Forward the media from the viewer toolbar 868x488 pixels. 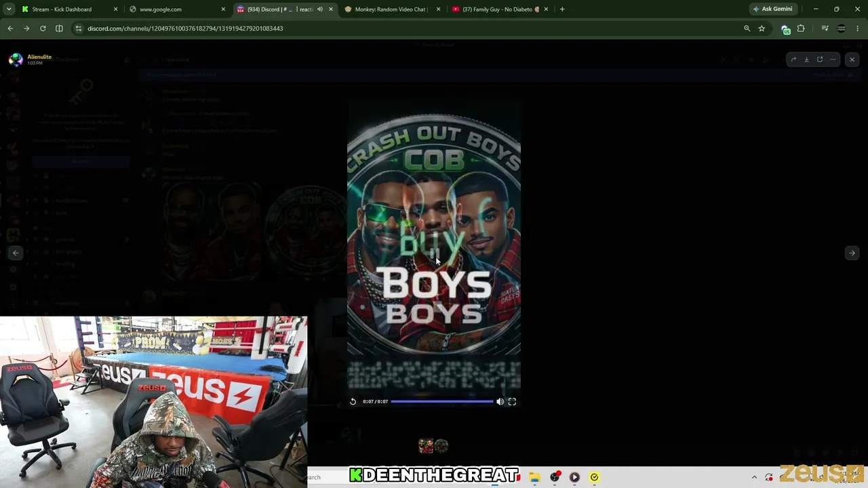click(x=793, y=60)
